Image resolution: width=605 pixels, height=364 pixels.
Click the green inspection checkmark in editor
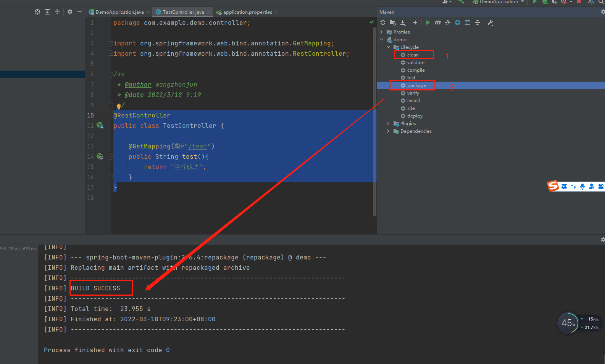coord(372,22)
